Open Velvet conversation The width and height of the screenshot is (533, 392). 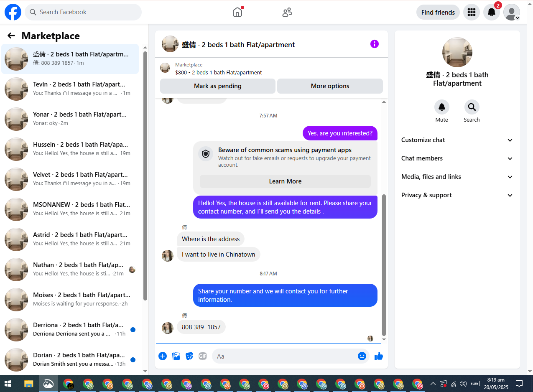tap(70, 179)
